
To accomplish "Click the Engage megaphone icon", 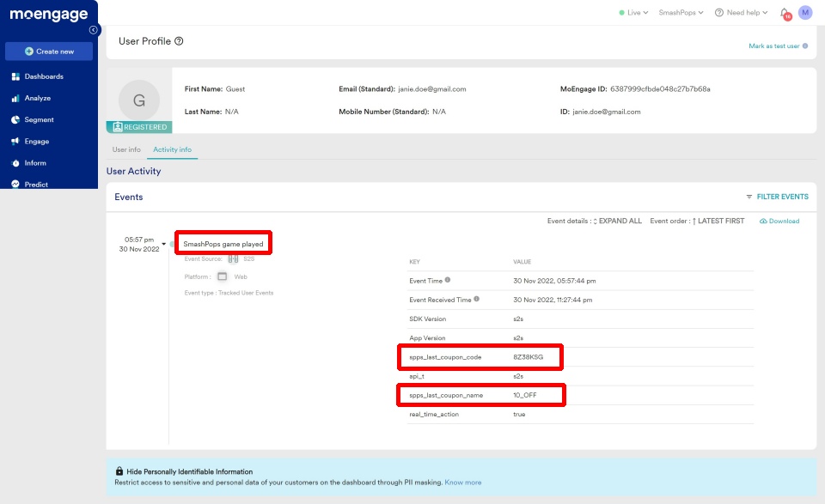I will pos(15,142).
